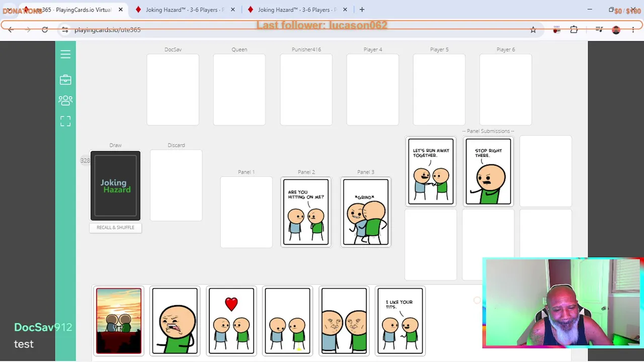
Task: Toggle fullscreen mode from the sidebar
Action: (65, 121)
